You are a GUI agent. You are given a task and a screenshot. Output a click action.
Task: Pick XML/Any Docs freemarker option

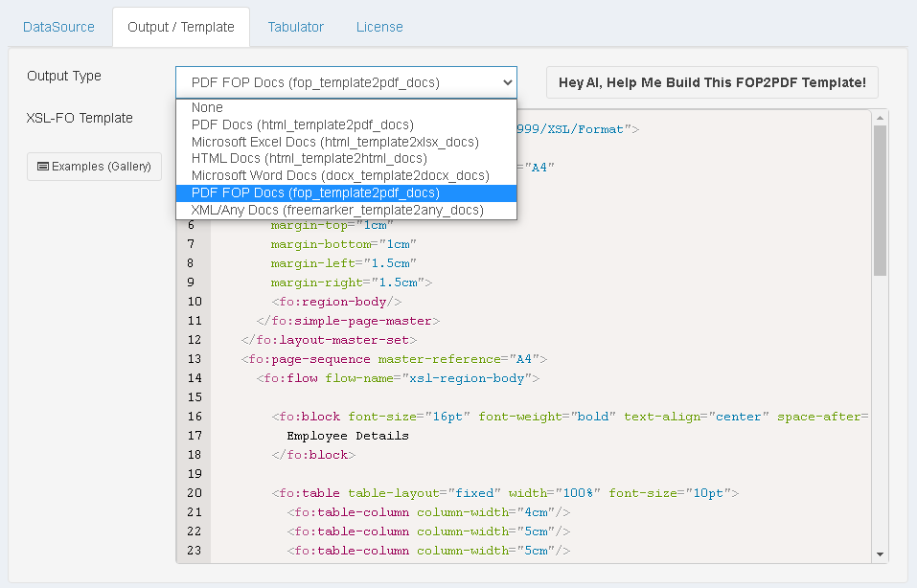coord(337,210)
